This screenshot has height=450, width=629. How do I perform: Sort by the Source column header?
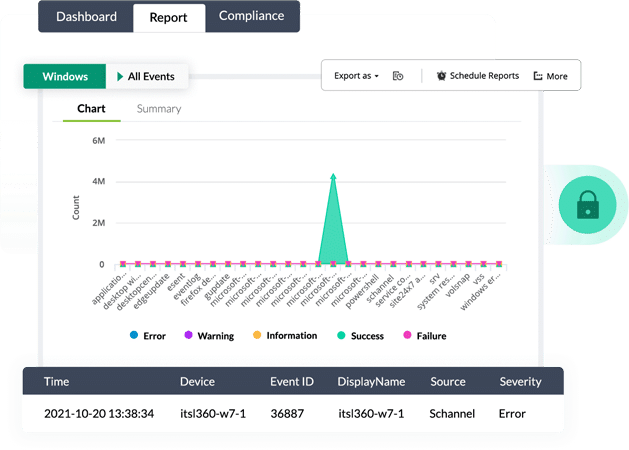click(x=448, y=381)
